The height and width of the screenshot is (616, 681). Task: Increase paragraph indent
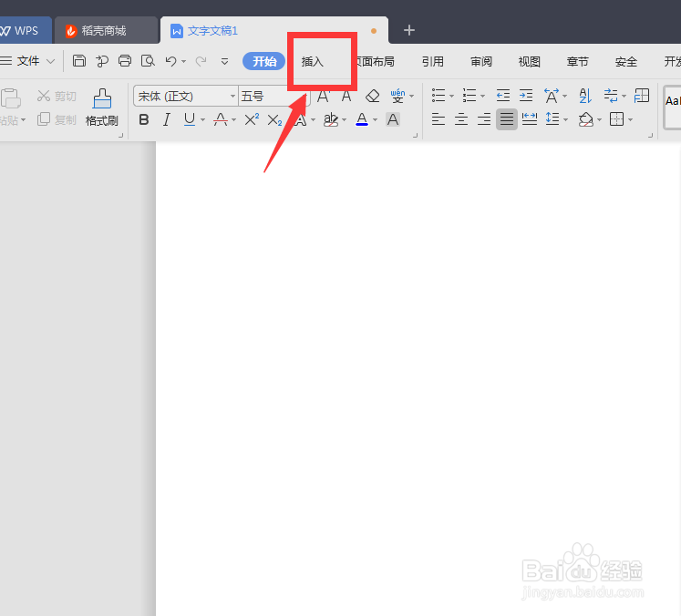[526, 95]
